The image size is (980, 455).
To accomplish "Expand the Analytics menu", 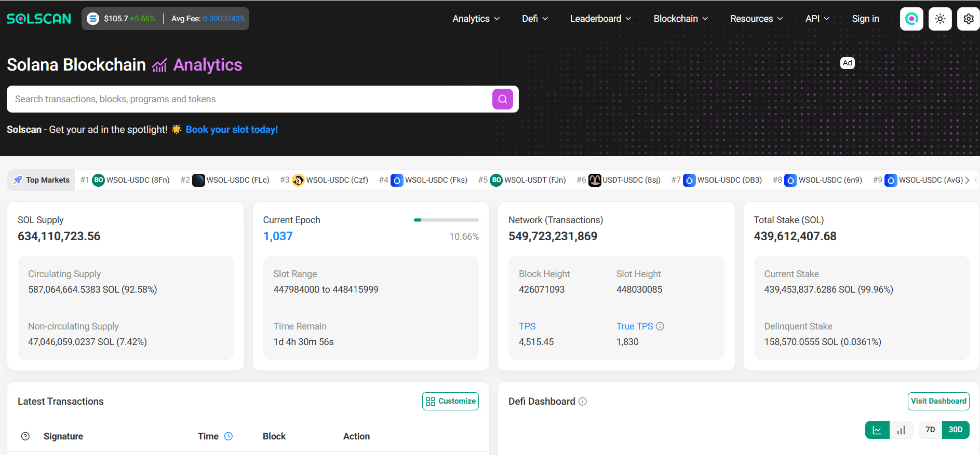I will click(x=476, y=19).
